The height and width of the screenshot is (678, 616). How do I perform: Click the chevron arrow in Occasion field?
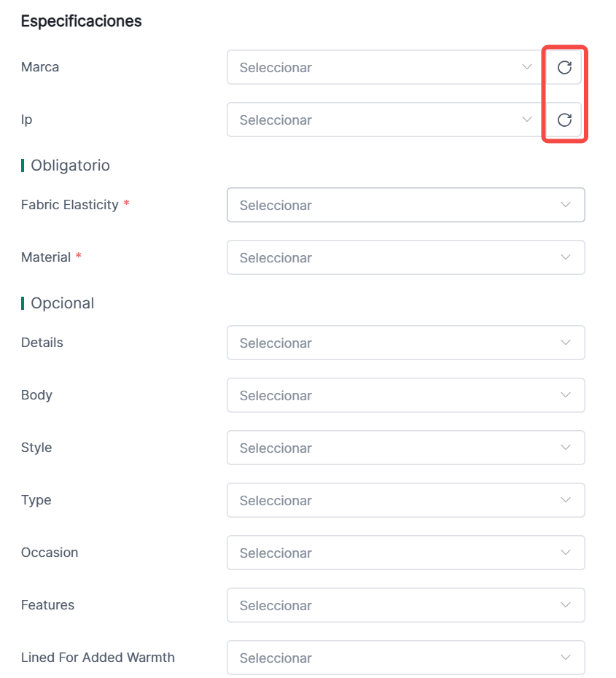tap(566, 553)
